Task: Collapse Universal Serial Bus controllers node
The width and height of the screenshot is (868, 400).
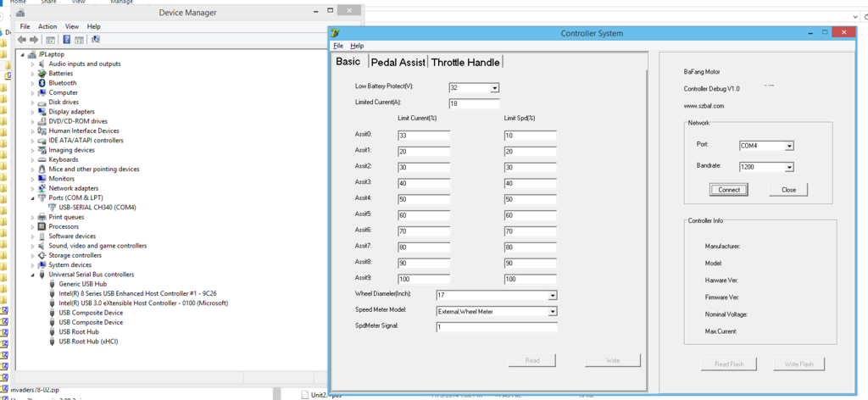Action: (33, 275)
